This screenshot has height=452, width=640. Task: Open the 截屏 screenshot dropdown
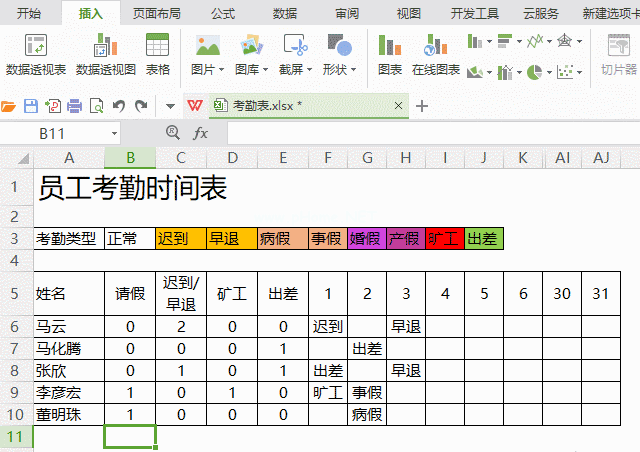pyautogui.click(x=295, y=70)
